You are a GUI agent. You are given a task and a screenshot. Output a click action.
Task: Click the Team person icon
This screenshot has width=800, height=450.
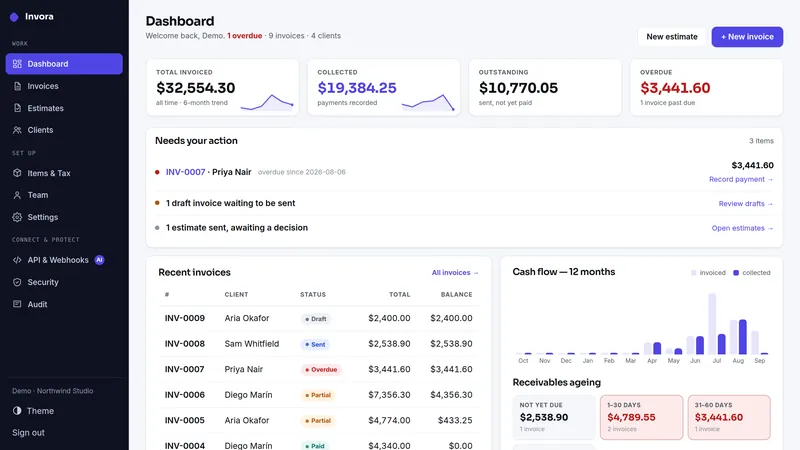[x=17, y=195]
